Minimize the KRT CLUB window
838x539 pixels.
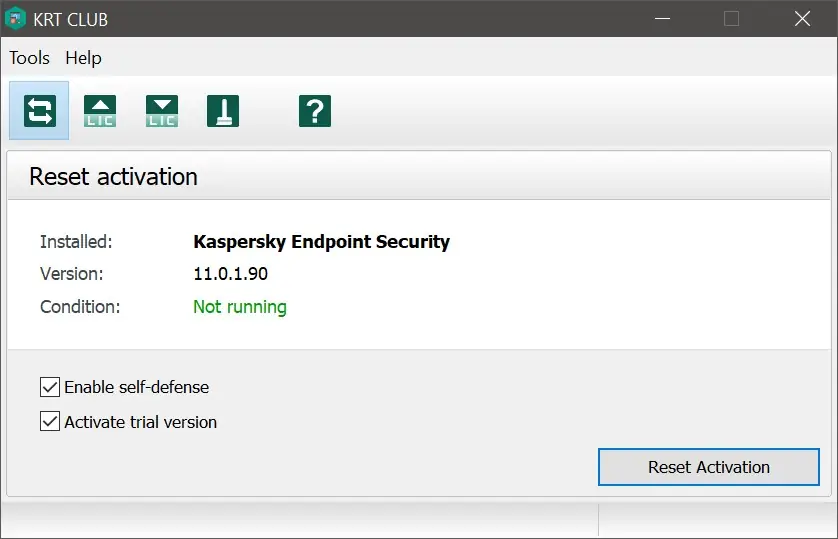click(x=661, y=19)
